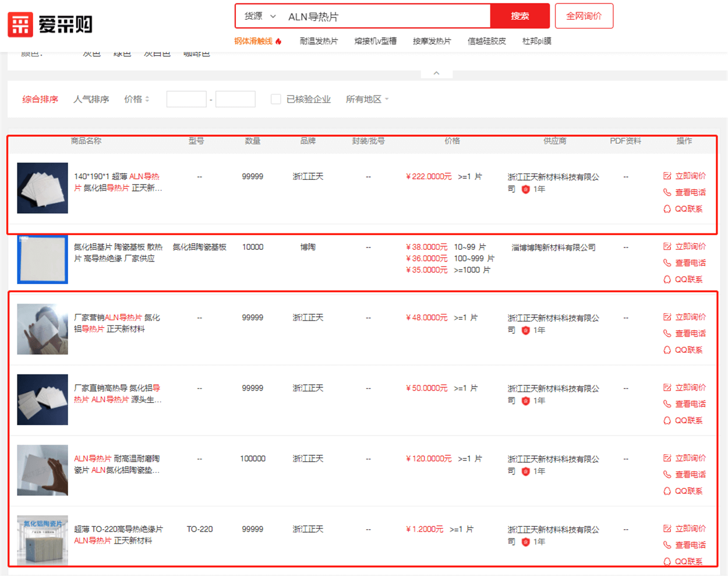Click inquiry icon for TO-220 product row

(667, 529)
